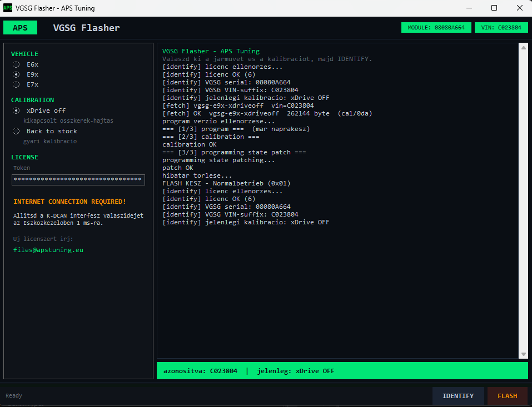Minimize the VGSG Flasher window
The image size is (532, 407).
point(469,8)
